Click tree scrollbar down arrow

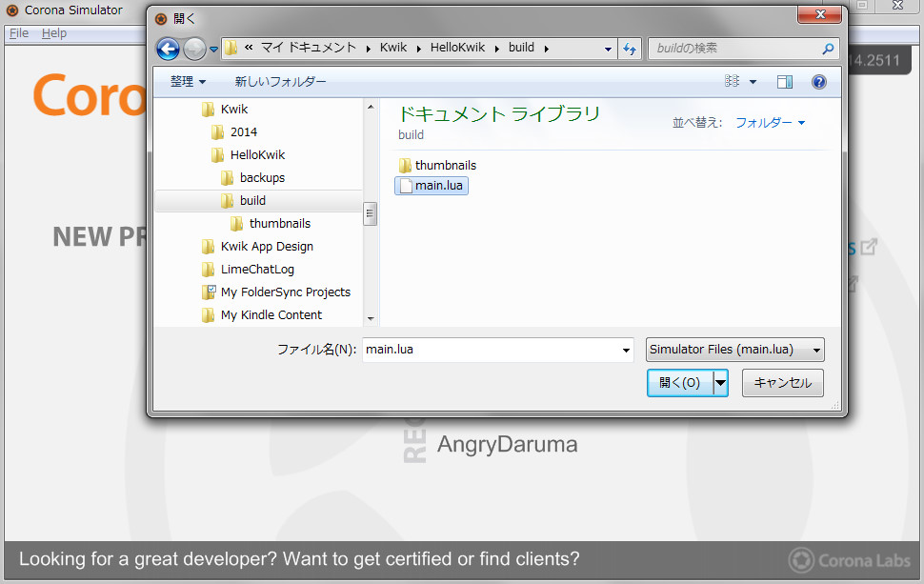tap(371, 319)
